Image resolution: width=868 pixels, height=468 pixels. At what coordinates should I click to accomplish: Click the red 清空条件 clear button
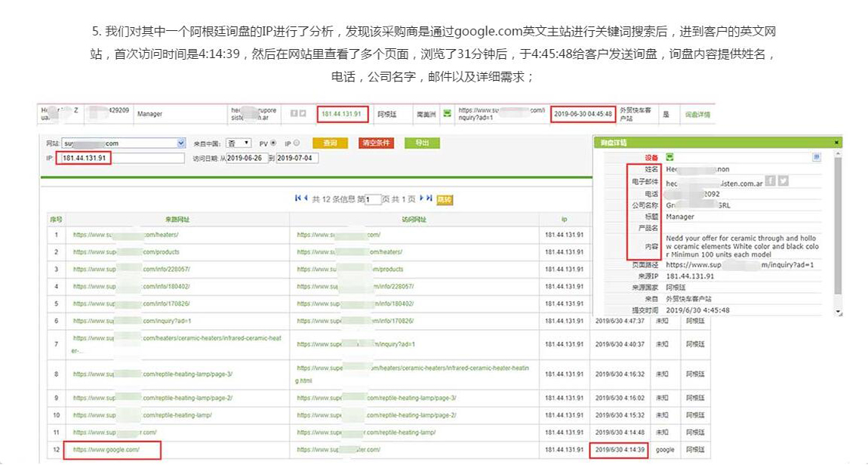click(376, 143)
